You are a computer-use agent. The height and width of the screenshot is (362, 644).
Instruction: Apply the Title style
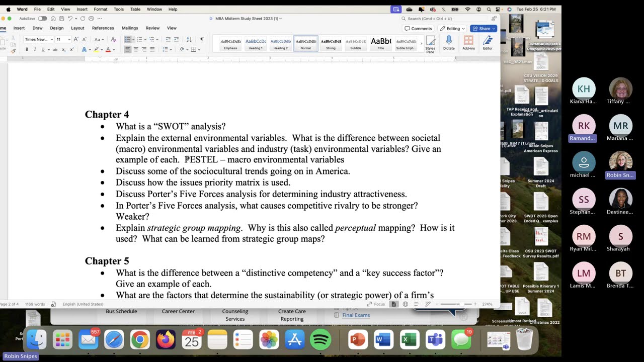(x=381, y=44)
